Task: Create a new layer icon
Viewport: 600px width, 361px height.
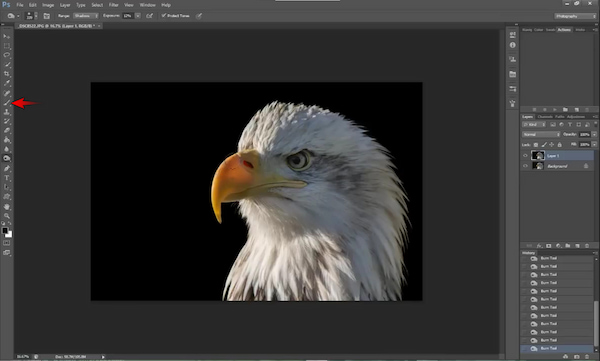Action: [577, 246]
